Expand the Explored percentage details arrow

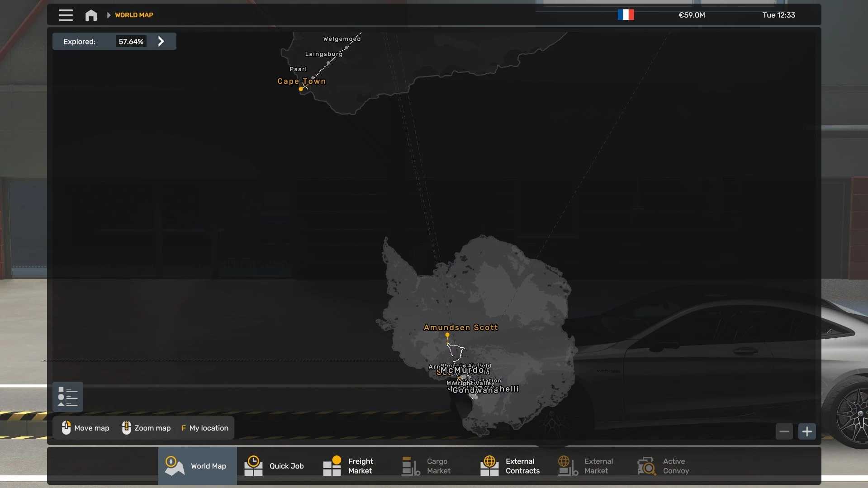pyautogui.click(x=161, y=42)
